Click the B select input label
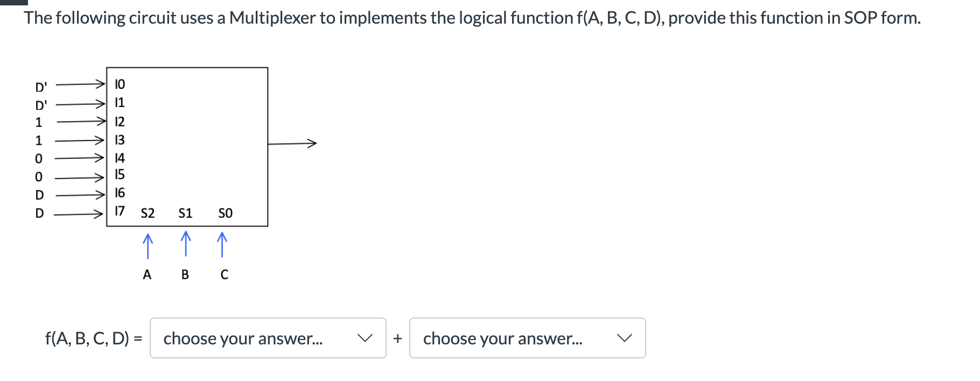 185,274
